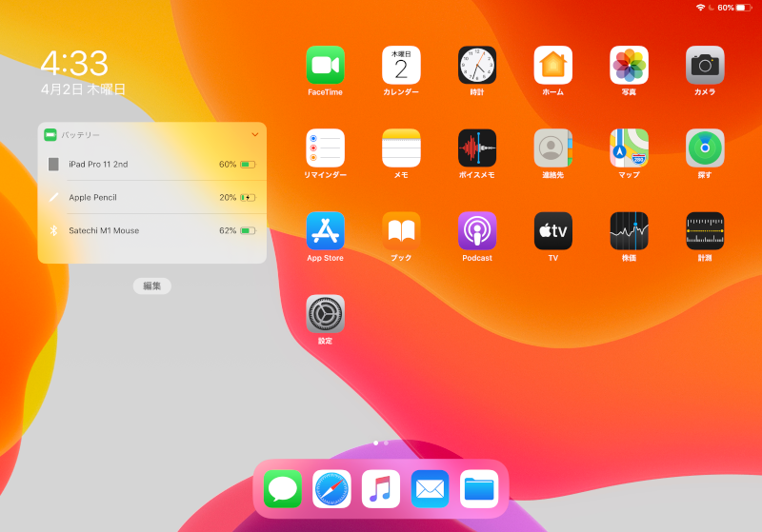Launch the Camera app
The height and width of the screenshot is (532, 762).
(x=705, y=65)
